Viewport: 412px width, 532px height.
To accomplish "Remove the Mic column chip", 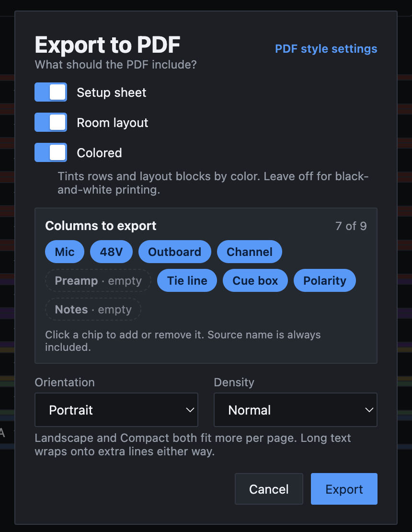I will pyautogui.click(x=65, y=252).
